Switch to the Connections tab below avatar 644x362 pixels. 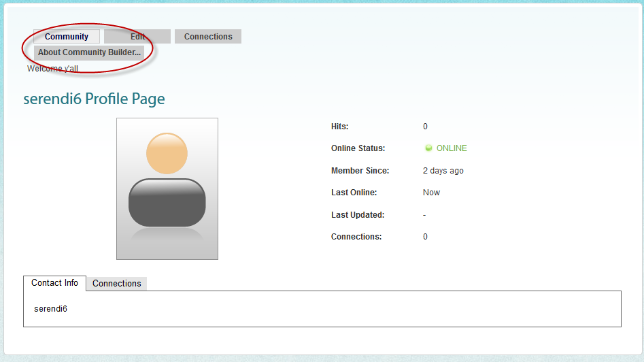coord(117,284)
